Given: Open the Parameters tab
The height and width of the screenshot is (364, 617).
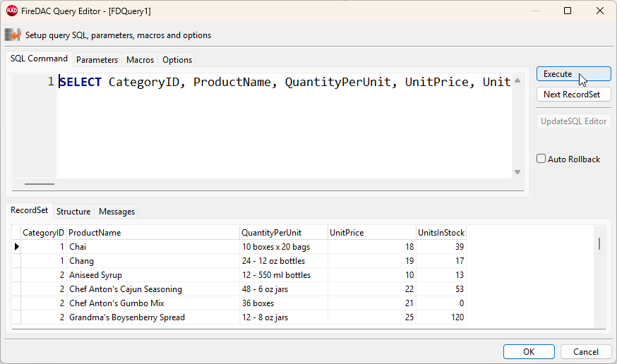Looking at the screenshot, I should point(97,60).
